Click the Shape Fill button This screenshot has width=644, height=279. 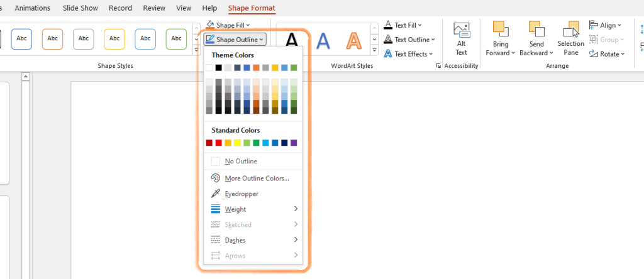(x=228, y=25)
